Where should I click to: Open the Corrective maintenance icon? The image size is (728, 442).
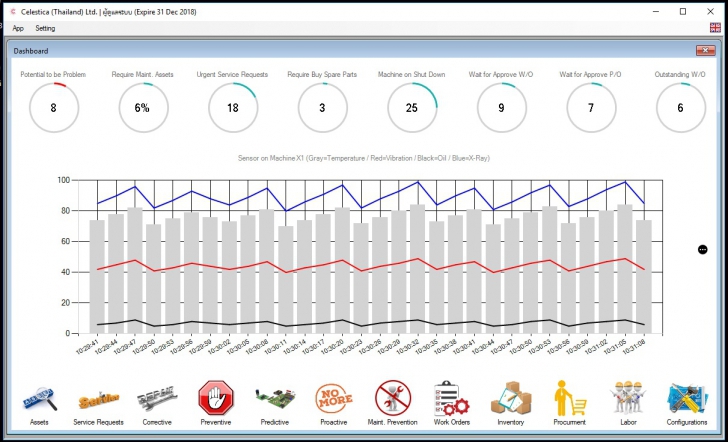tap(157, 399)
